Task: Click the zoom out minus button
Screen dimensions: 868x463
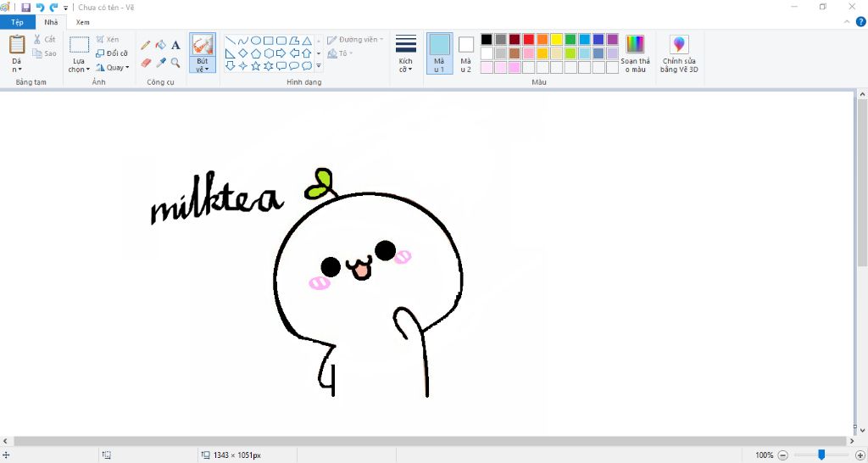Action: coord(782,455)
